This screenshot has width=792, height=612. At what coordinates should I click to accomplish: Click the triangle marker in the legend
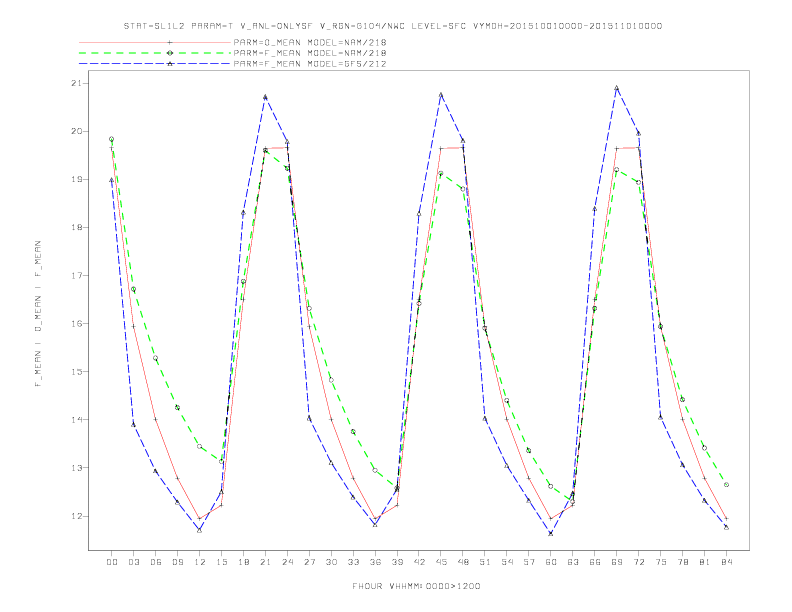coord(170,64)
